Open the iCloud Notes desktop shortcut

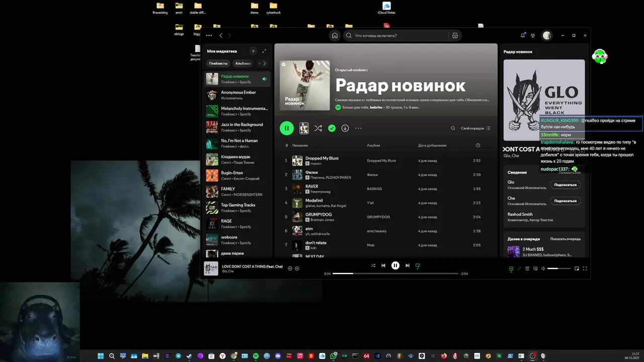386,8
